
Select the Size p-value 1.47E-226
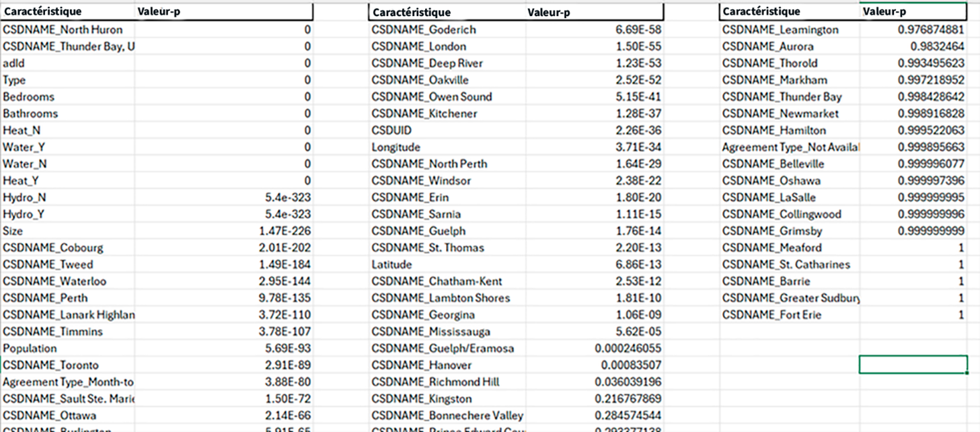click(x=287, y=231)
